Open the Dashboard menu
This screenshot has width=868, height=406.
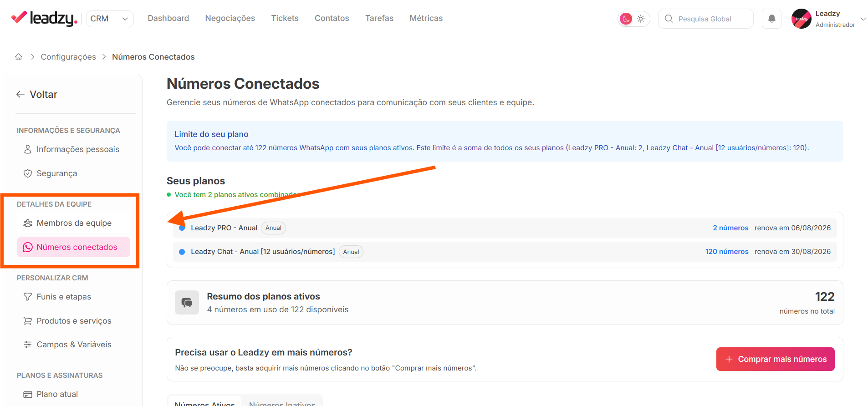(168, 18)
